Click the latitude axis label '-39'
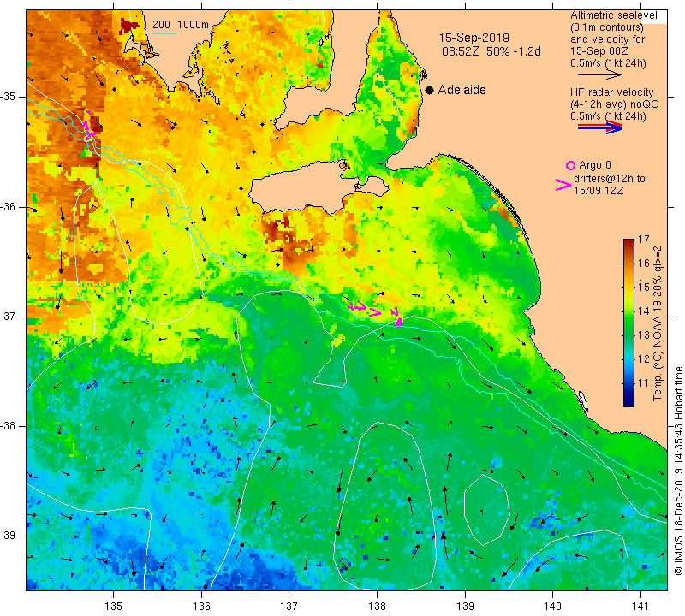This screenshot has height=616, width=685. tap(9, 536)
